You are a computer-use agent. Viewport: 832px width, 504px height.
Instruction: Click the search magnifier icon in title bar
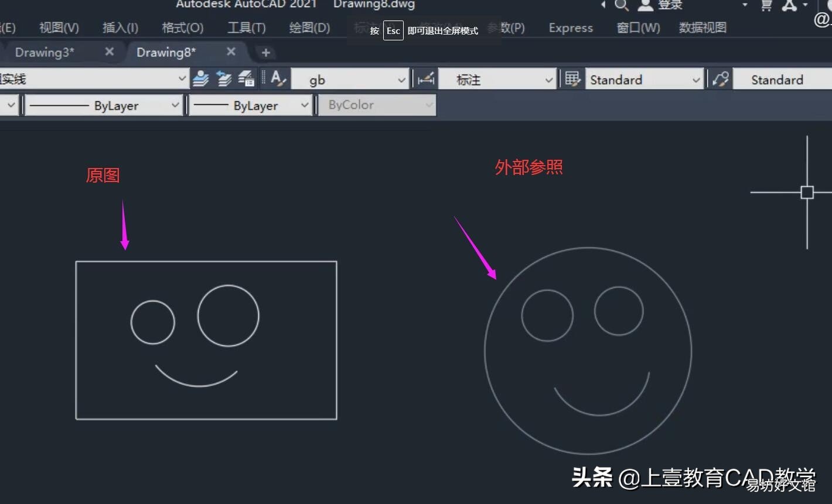coord(622,5)
